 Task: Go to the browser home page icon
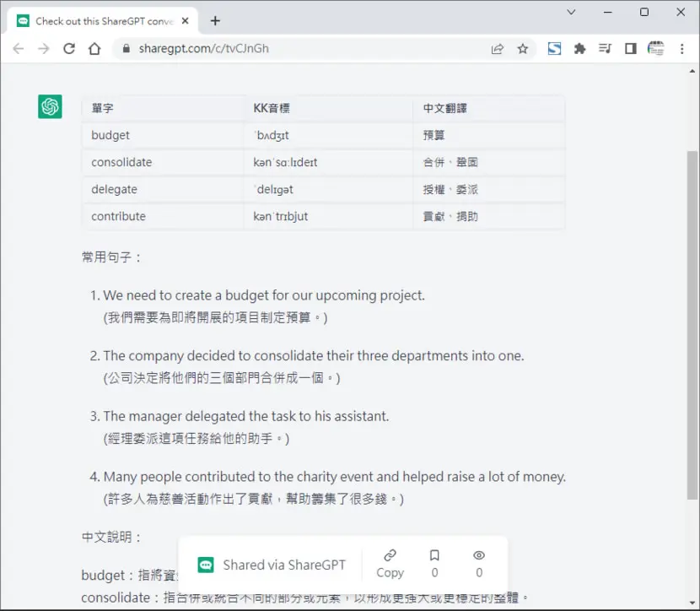(x=94, y=48)
